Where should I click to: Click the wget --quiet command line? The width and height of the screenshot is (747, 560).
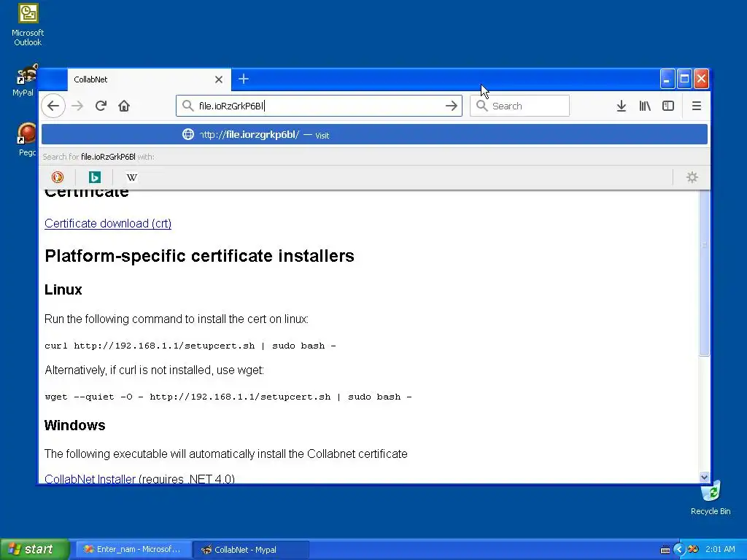[228, 397]
